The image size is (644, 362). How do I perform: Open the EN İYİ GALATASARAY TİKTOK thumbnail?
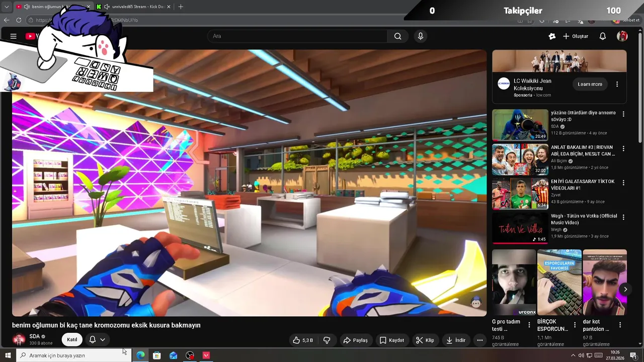pos(520,194)
